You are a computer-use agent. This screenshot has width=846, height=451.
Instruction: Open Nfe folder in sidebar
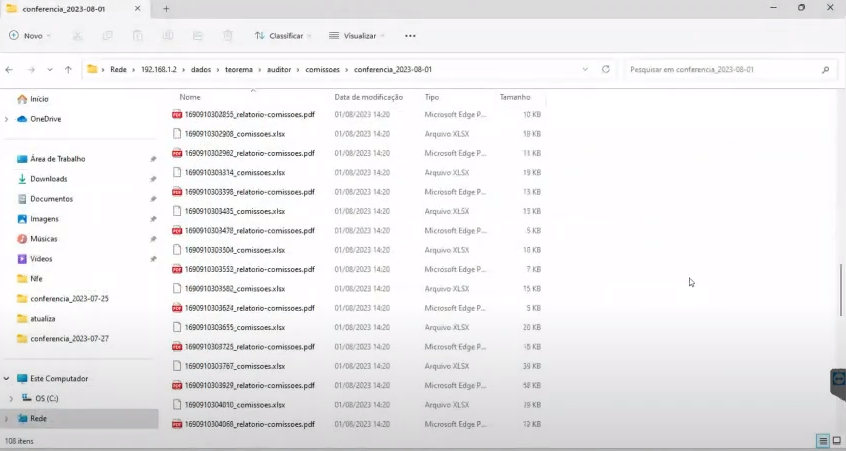[x=36, y=279]
